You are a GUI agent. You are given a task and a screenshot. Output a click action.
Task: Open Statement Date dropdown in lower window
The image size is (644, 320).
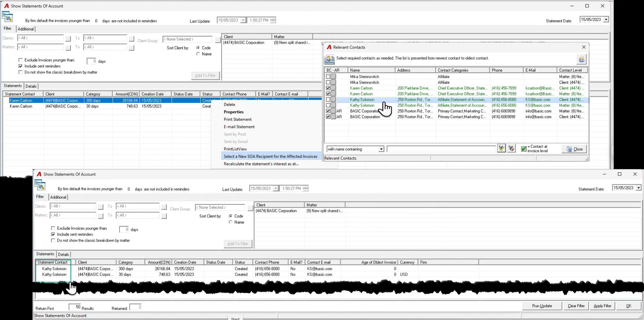(639, 188)
